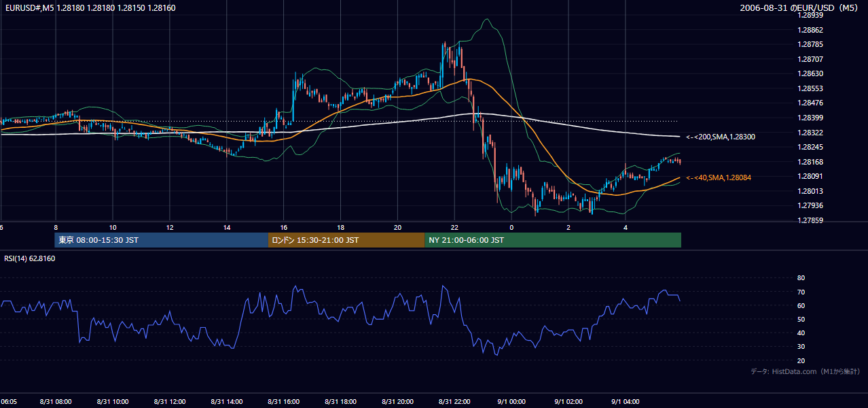The image size is (868, 408).
Task: Click the 40 SMA 1.28084 line label
Action: click(x=719, y=177)
